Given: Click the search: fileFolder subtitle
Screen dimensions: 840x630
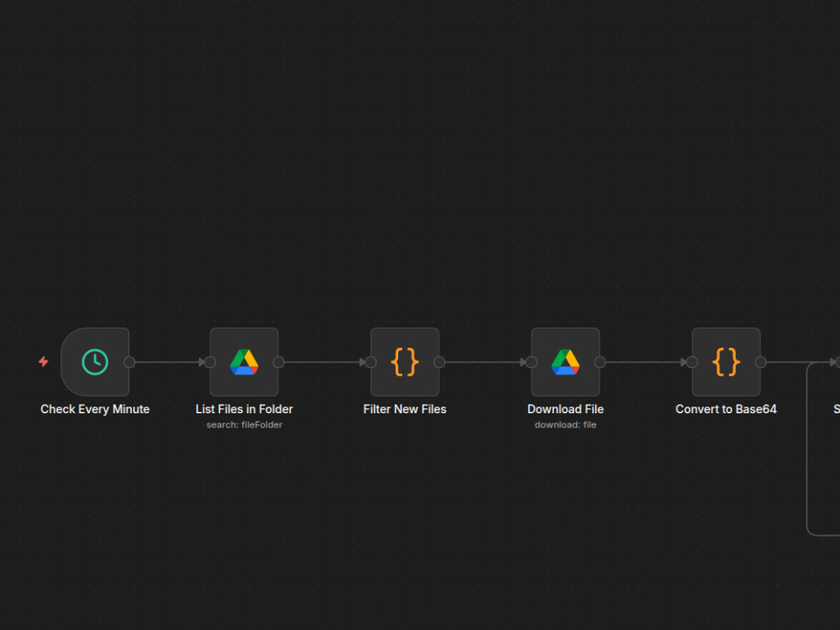Looking at the screenshot, I should (x=244, y=425).
